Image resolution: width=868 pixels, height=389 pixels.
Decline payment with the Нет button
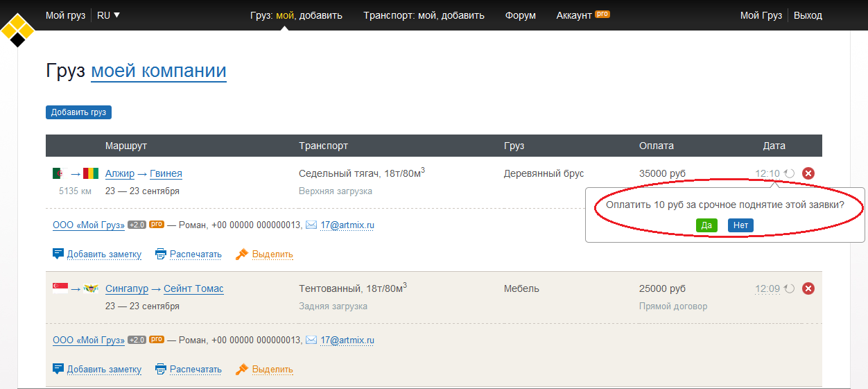[740, 225]
